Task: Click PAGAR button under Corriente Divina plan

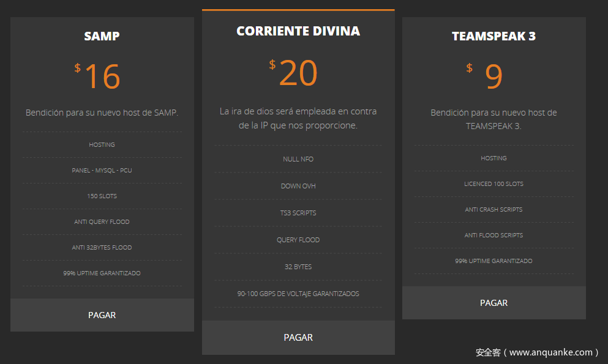Action: pos(298,337)
